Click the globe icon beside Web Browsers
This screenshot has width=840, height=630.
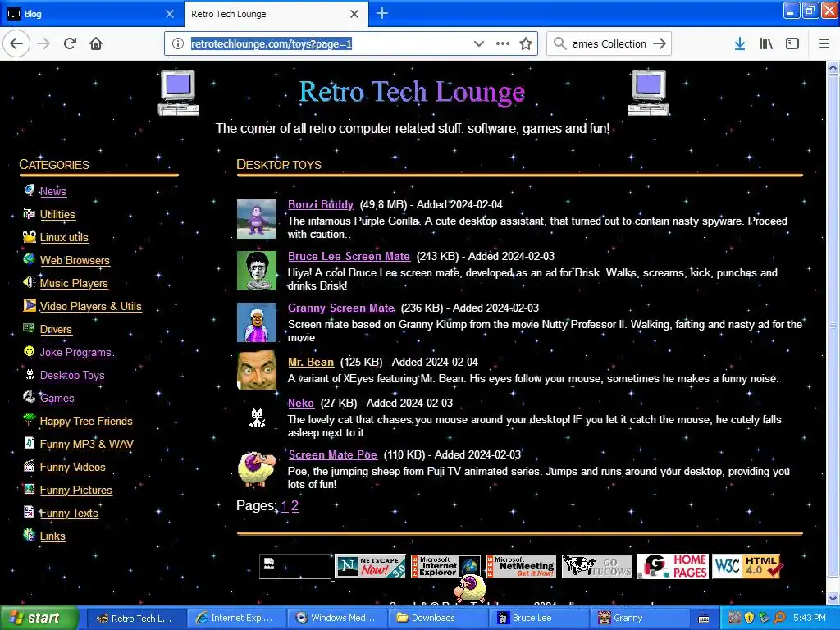29,259
